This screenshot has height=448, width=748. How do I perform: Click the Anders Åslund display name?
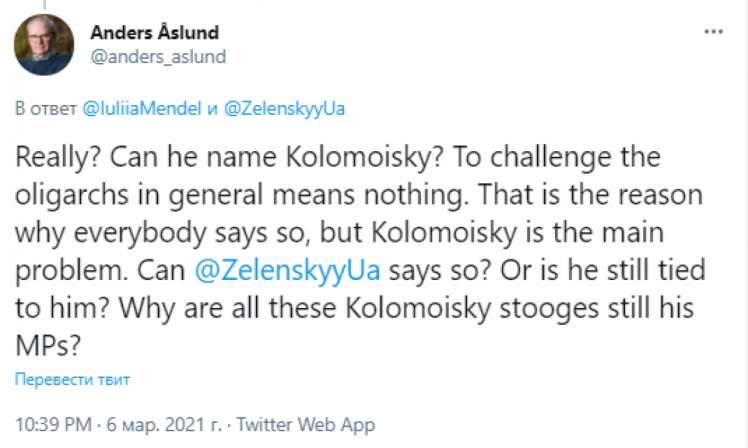[x=155, y=32]
